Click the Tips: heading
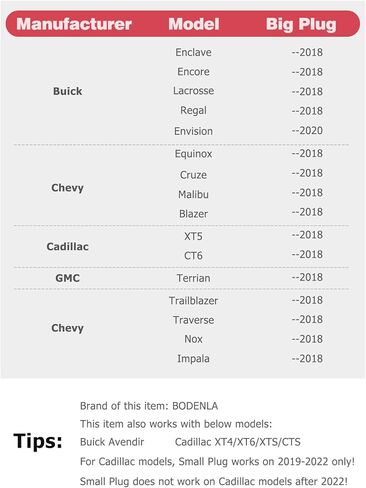Image resolution: width=366 pixels, height=488 pixels. (x=38, y=441)
